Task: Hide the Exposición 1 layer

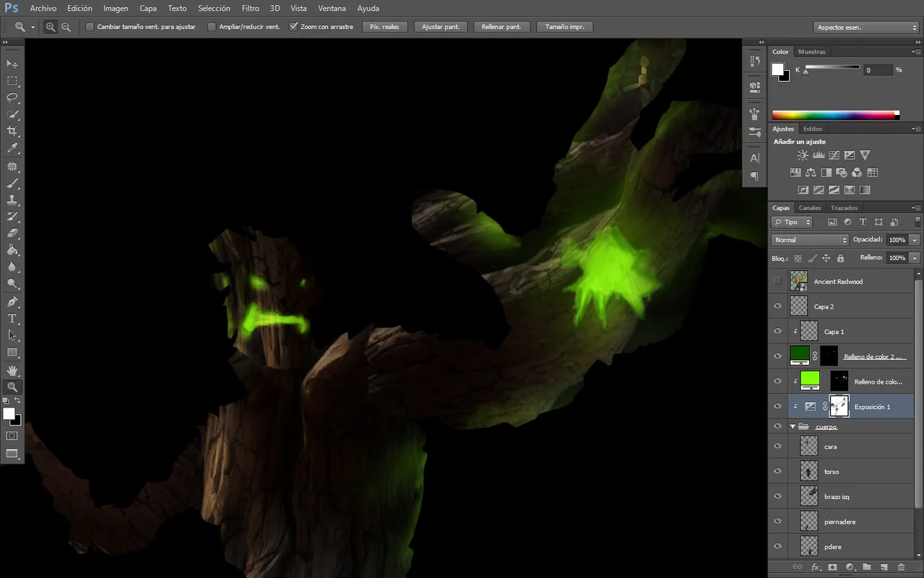Action: tap(777, 407)
